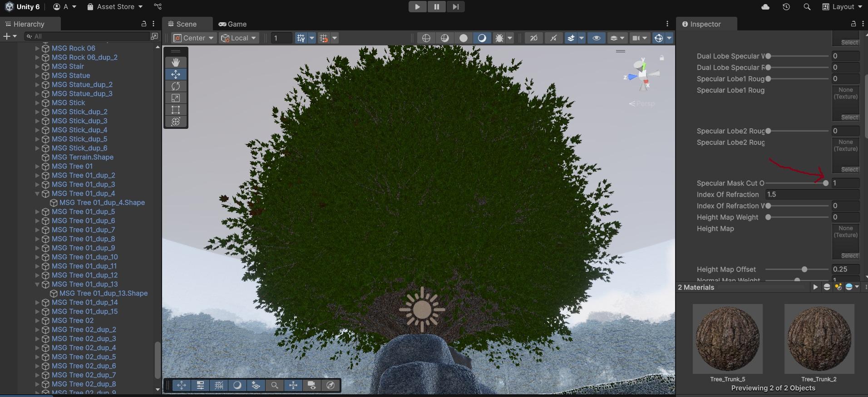Click the Step frame button
This screenshot has height=397, width=868.
455,7
